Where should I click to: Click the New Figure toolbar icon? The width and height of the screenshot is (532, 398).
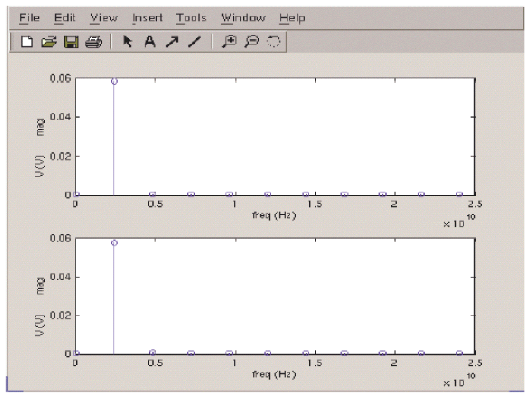(27, 42)
